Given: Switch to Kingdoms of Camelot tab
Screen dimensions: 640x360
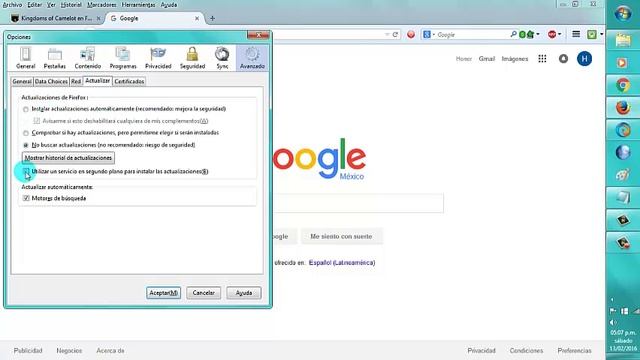Looking at the screenshot, I should coord(56,18).
